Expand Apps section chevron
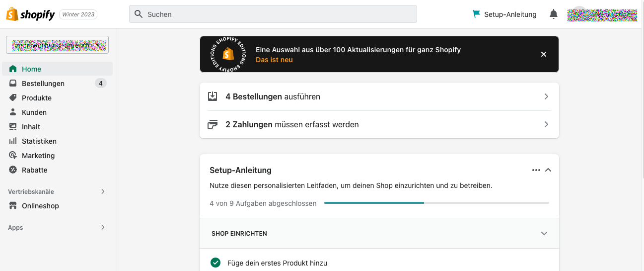 [x=103, y=227]
